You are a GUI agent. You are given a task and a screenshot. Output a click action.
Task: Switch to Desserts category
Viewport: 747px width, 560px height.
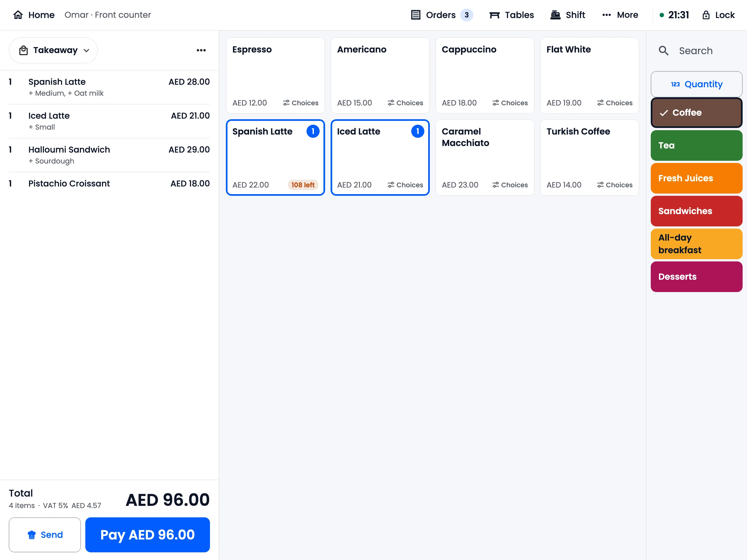click(x=696, y=277)
